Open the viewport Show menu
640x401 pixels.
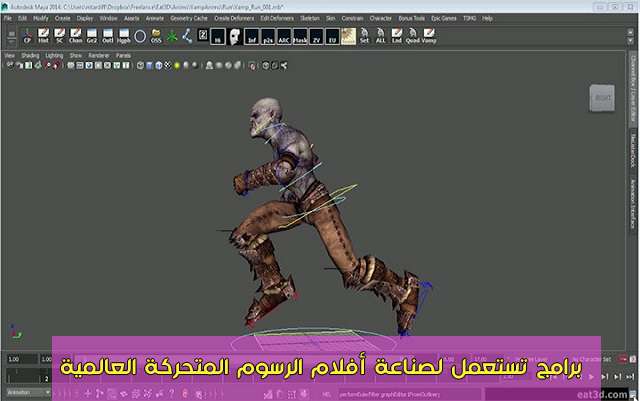click(76, 56)
